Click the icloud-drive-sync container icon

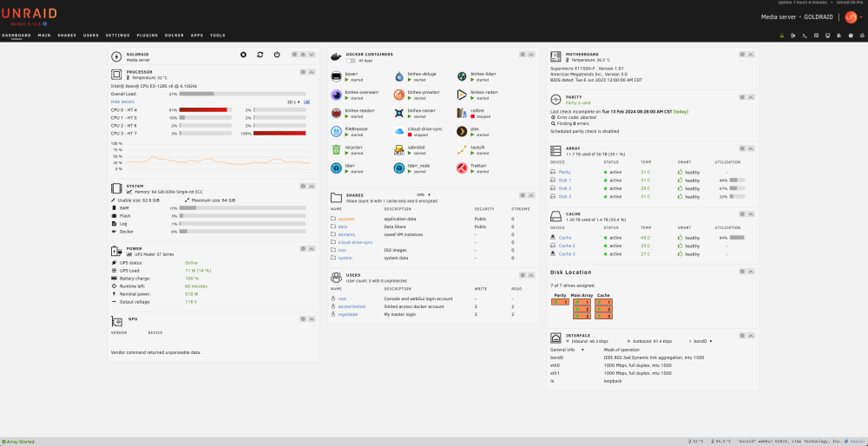pos(399,131)
